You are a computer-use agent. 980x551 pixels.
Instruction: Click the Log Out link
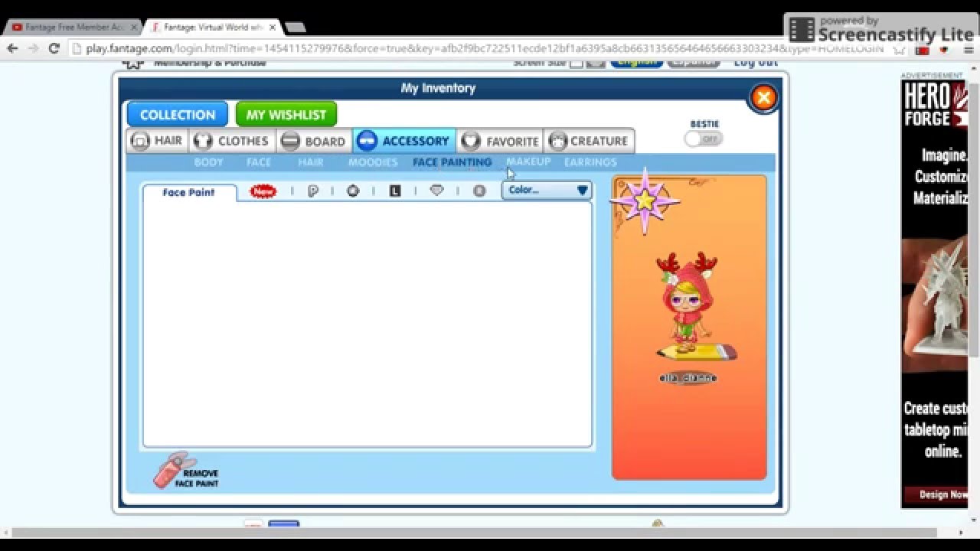(756, 64)
